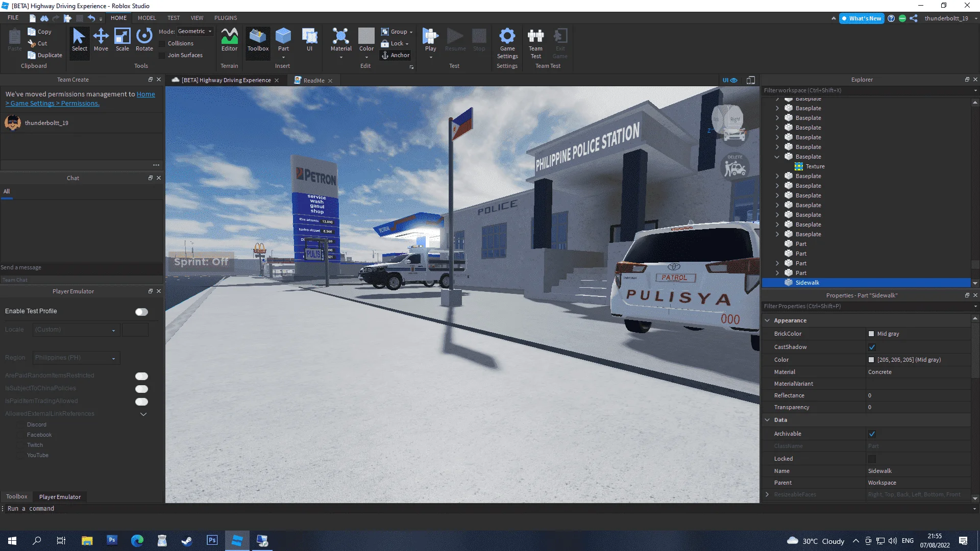Switch to the Toolbox bottom tab
The height and width of the screenshot is (551, 980).
[17, 497]
